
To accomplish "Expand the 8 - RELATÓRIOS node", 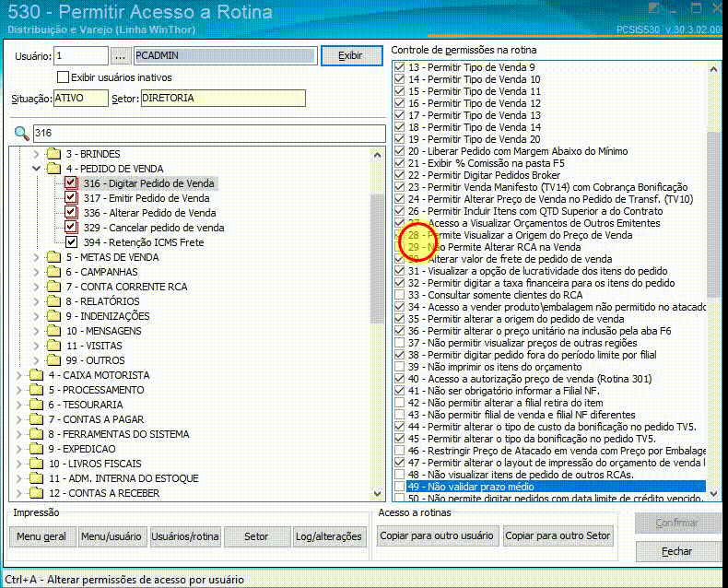I will point(36,301).
